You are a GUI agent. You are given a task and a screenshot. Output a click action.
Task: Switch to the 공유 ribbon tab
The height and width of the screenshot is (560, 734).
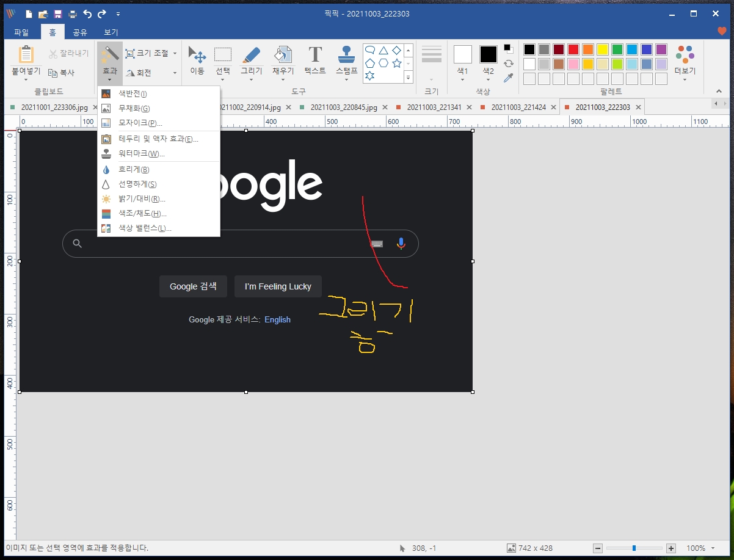click(x=80, y=32)
